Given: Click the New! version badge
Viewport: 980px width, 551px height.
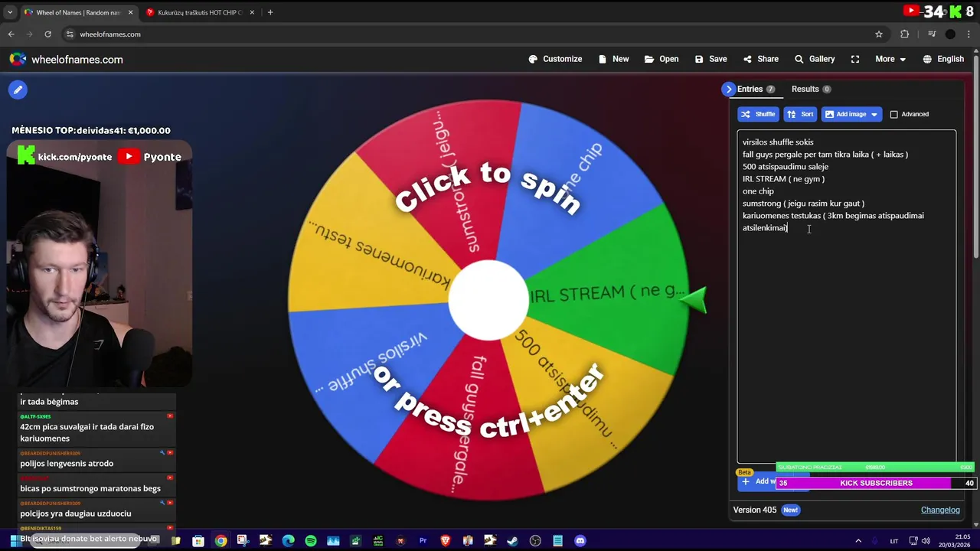Looking at the screenshot, I should (790, 510).
